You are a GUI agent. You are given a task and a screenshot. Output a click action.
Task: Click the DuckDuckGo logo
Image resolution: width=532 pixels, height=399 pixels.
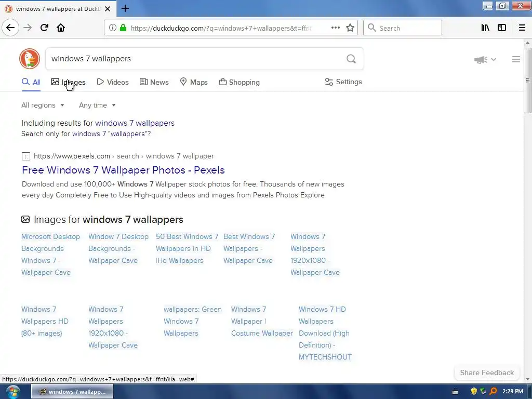30,59
